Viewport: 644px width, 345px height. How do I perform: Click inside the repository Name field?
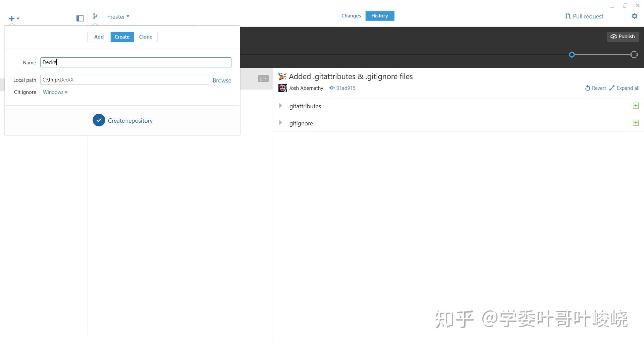136,62
